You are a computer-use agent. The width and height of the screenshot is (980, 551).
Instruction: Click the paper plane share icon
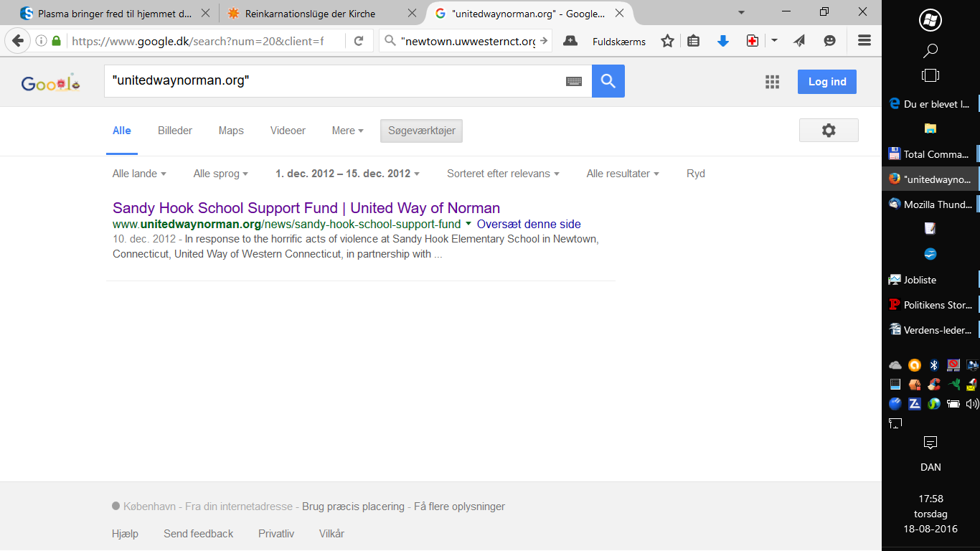tap(800, 41)
